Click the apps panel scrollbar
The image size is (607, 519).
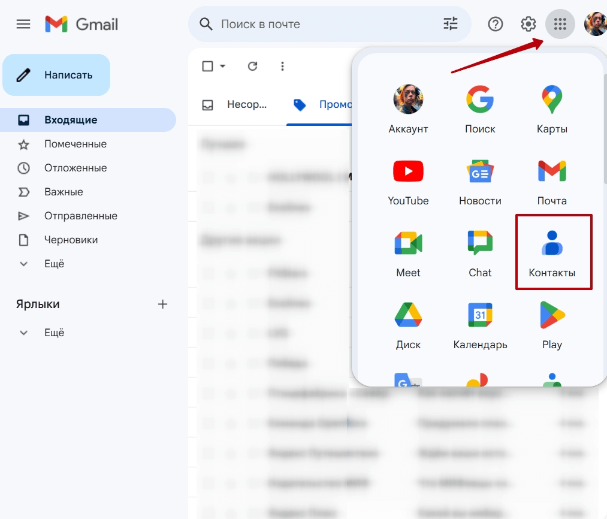(605, 128)
